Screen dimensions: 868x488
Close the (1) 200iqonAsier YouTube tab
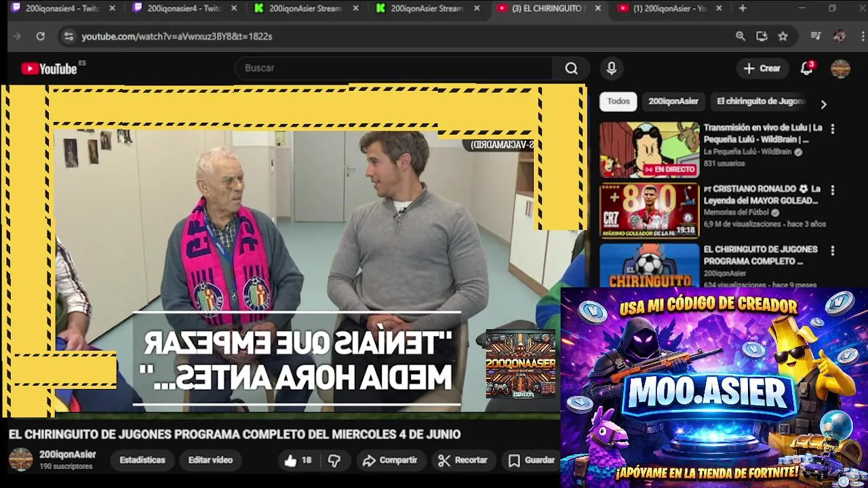719,9
